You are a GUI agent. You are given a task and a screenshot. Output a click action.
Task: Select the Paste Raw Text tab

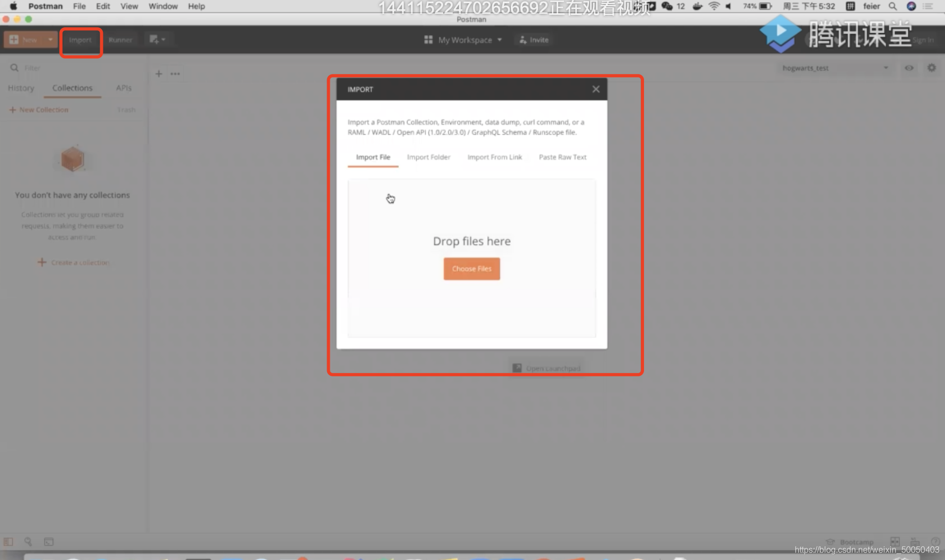tap(563, 157)
